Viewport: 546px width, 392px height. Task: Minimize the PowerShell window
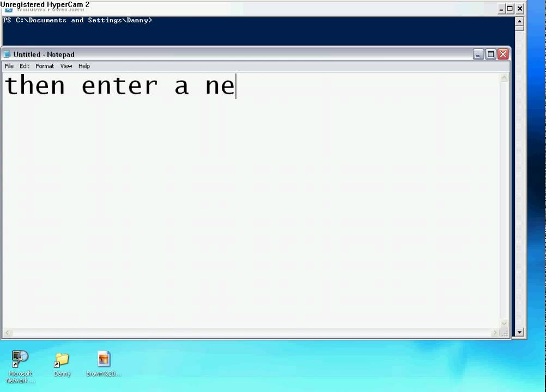click(501, 9)
